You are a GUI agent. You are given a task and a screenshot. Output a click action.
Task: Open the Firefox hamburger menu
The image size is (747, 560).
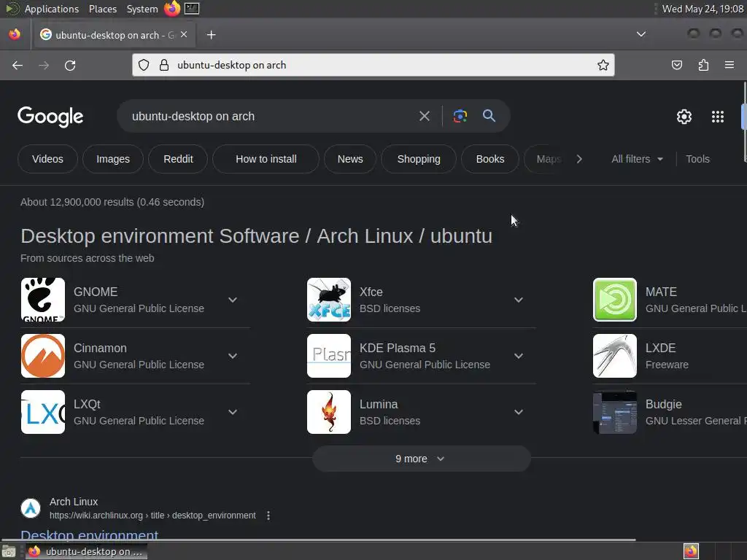point(729,65)
